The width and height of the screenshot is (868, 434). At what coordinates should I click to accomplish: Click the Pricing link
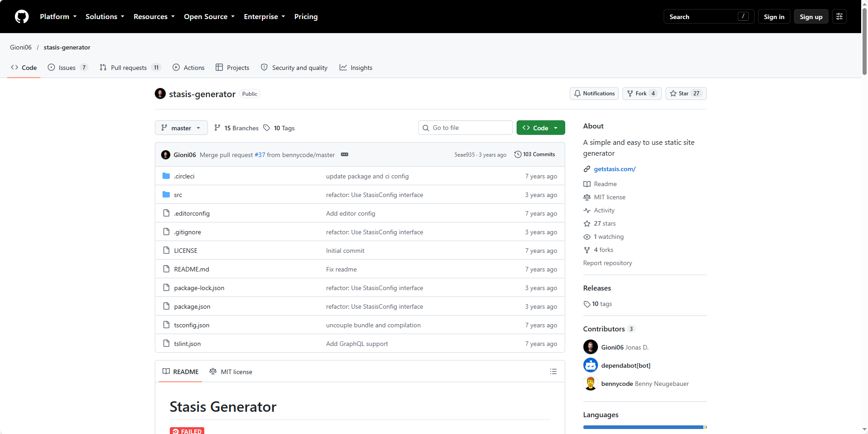tap(306, 17)
